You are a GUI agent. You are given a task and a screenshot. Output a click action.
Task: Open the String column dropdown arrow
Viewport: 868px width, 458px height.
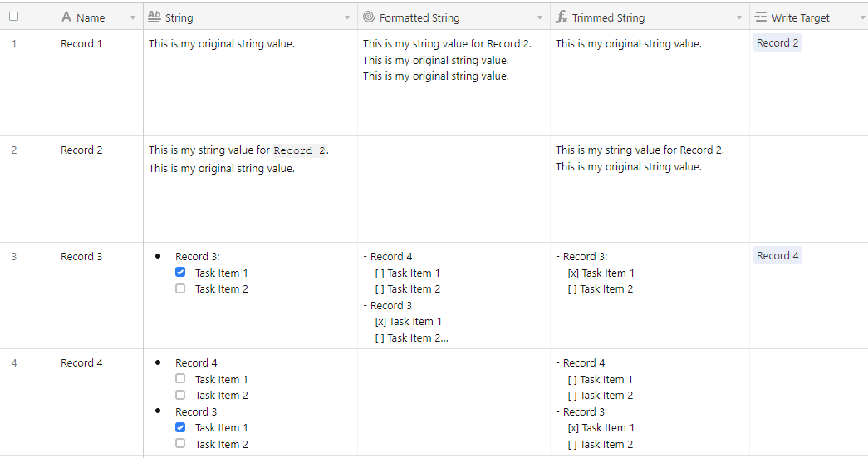pyautogui.click(x=347, y=17)
